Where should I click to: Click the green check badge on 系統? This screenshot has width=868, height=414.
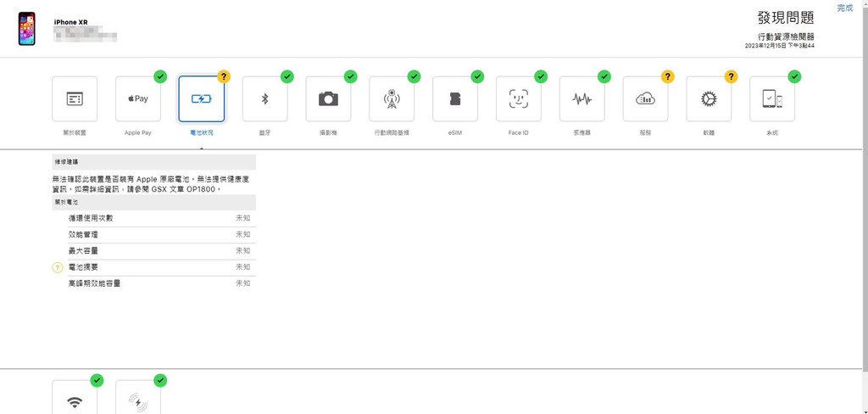794,76
